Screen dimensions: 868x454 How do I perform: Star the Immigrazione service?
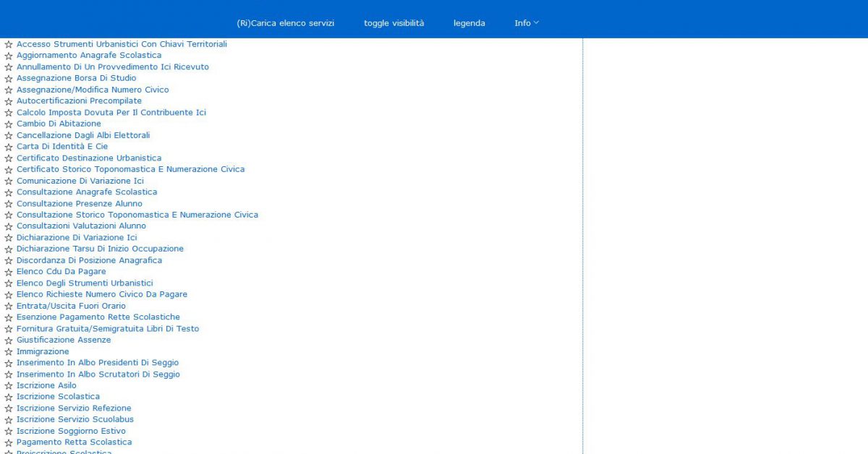pyautogui.click(x=9, y=351)
